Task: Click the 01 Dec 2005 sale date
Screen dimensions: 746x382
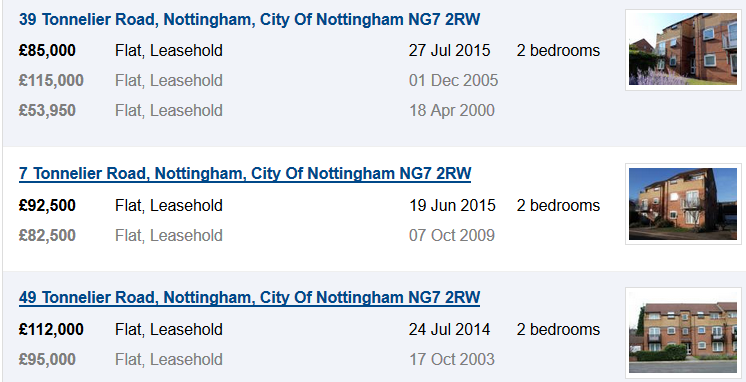Action: pyautogui.click(x=453, y=80)
